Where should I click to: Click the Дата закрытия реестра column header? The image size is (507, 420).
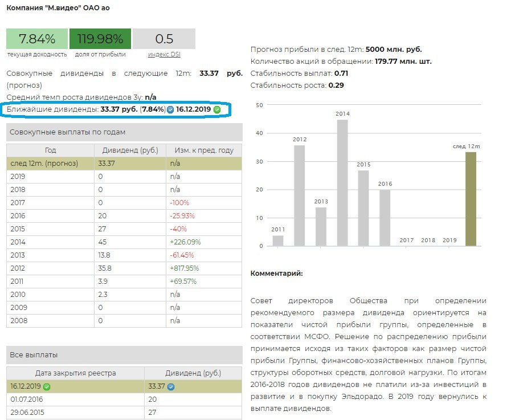(75, 373)
